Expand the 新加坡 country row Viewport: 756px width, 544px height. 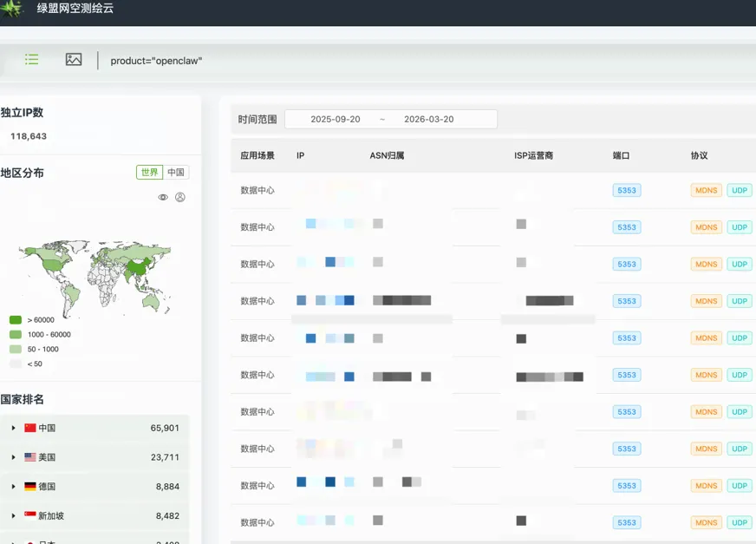pos(14,516)
